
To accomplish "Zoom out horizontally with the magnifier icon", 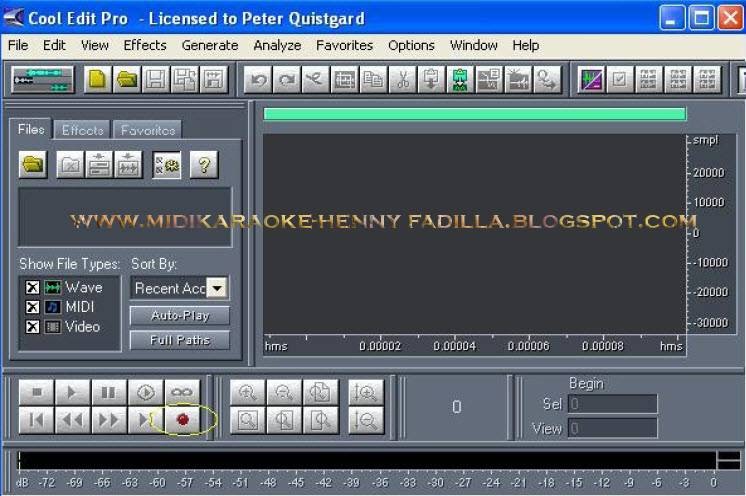I will point(284,392).
